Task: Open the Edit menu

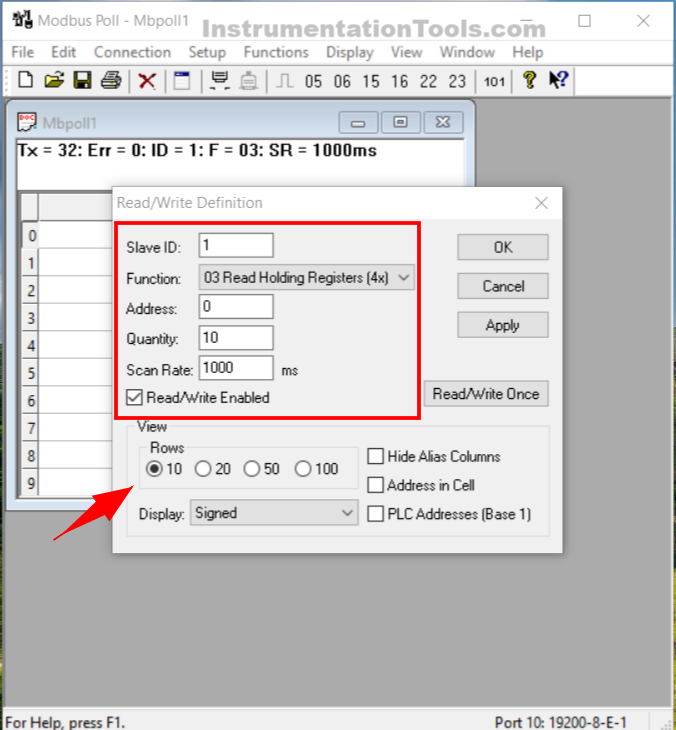Action: [x=63, y=52]
